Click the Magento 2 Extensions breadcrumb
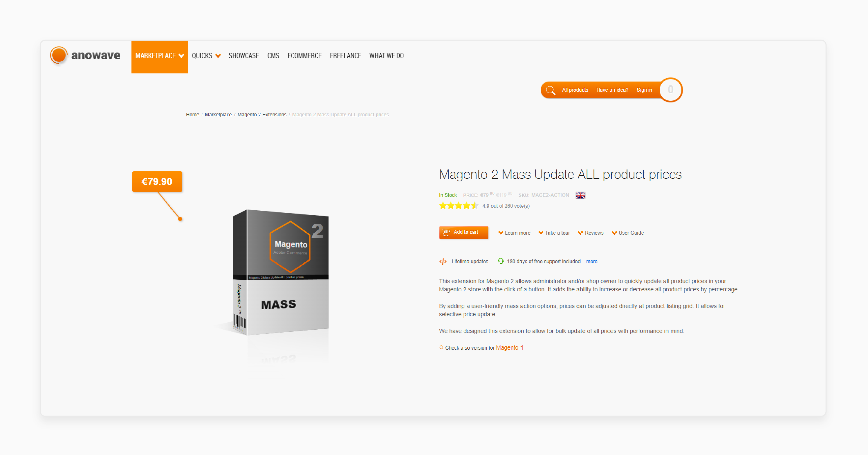Screen dimensions: 868x455 pos(262,115)
